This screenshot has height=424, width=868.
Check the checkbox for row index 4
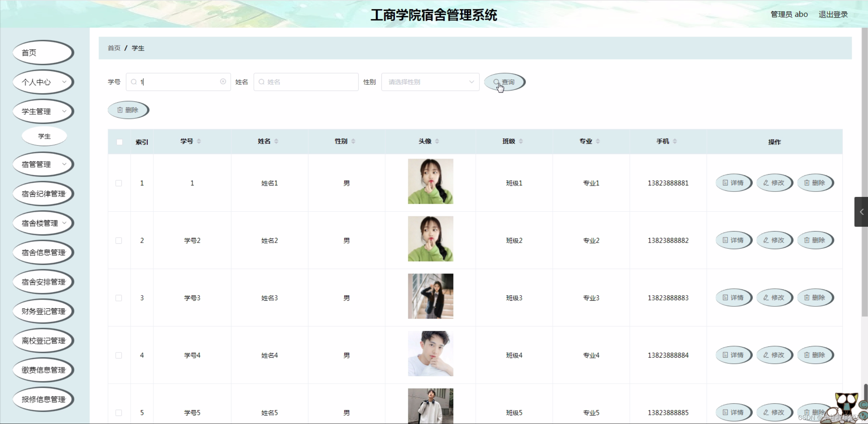(x=119, y=355)
